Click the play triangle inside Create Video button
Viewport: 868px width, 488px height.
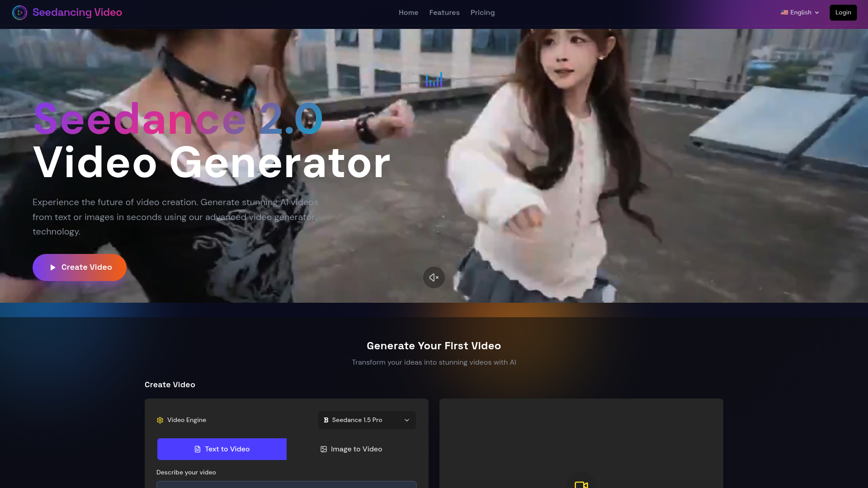(x=53, y=267)
